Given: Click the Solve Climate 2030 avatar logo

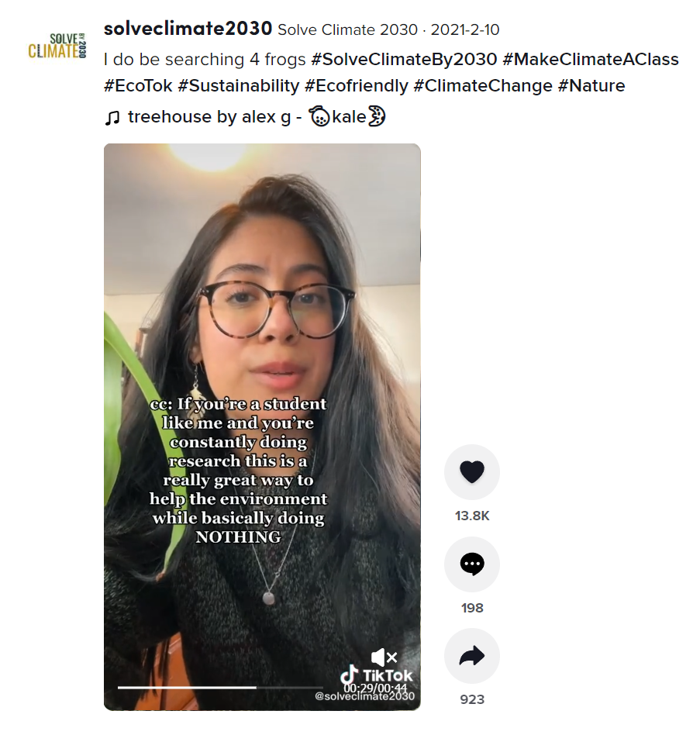Looking at the screenshot, I should (57, 46).
